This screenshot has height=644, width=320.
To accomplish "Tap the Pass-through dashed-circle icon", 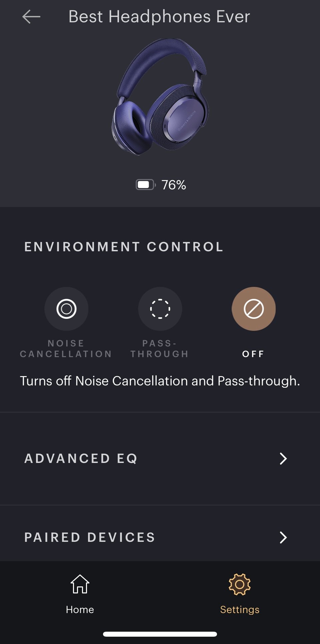I will (x=160, y=309).
